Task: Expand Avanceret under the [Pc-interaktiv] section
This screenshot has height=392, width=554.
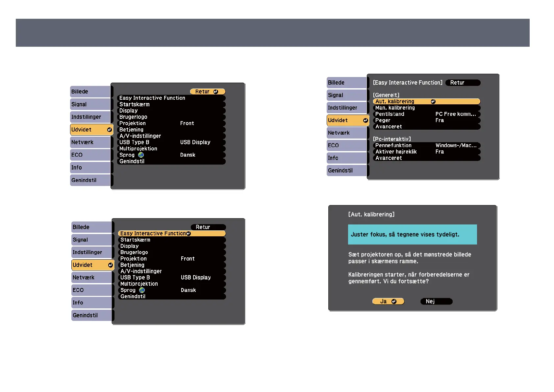Action: (426, 158)
